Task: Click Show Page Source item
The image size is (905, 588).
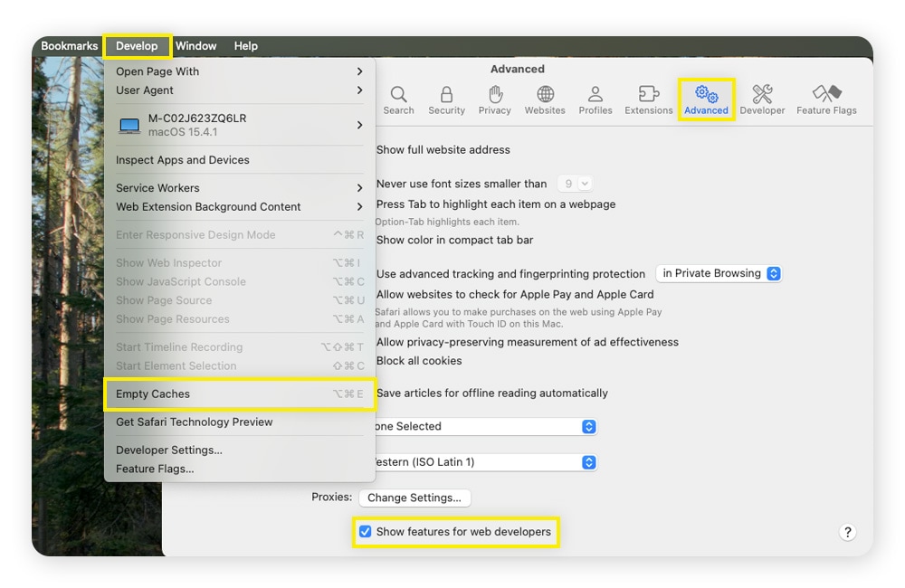Action: click(240, 300)
